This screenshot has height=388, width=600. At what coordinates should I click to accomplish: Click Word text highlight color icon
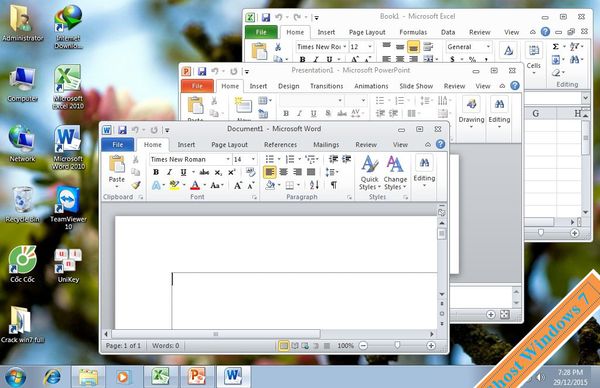point(174,185)
